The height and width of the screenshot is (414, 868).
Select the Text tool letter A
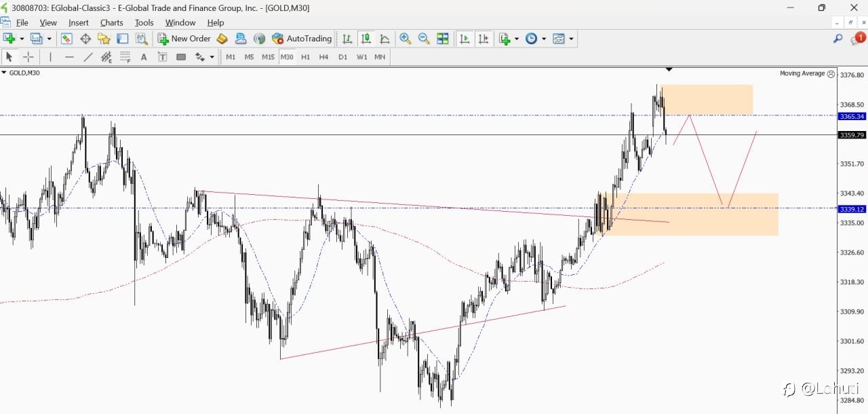tap(144, 57)
